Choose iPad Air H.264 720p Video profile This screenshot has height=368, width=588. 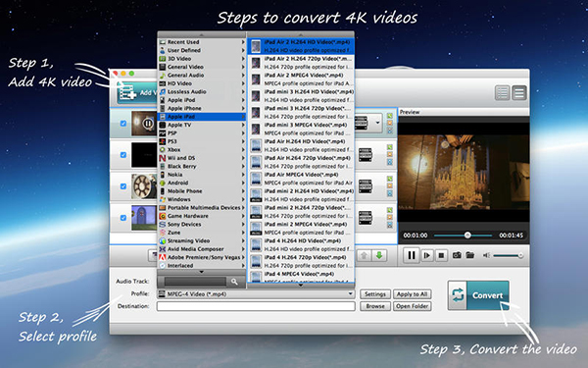(x=301, y=162)
